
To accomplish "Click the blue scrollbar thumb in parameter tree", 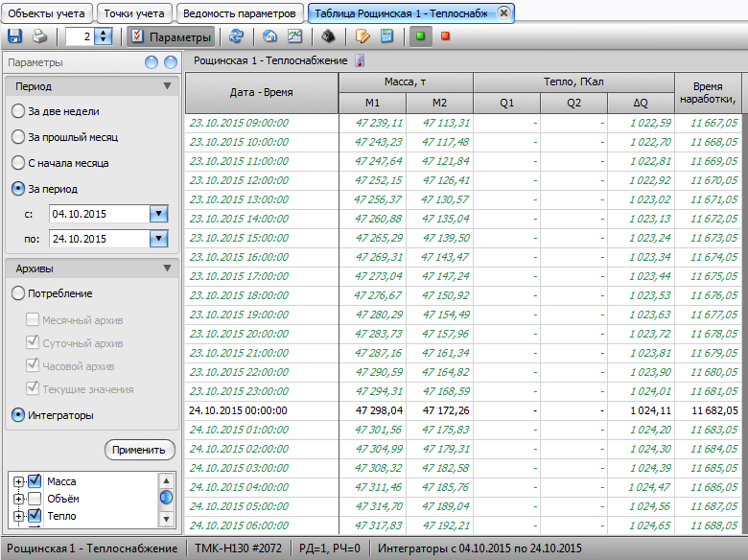I will coord(166,498).
